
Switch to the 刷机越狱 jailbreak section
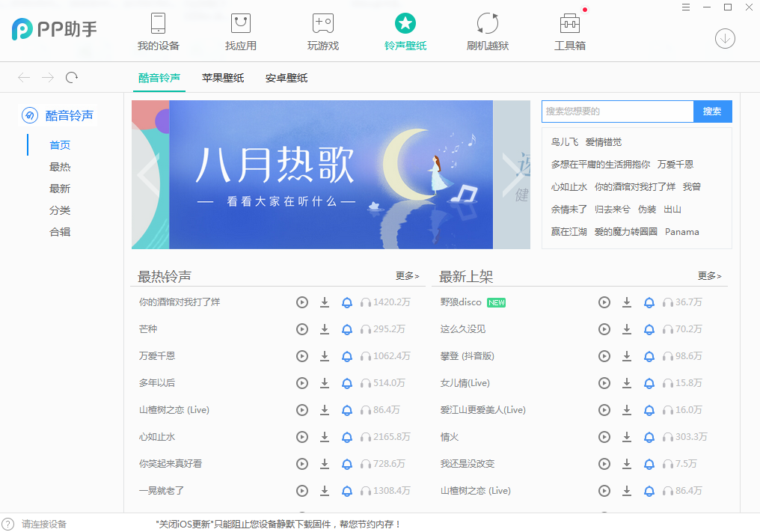487,30
